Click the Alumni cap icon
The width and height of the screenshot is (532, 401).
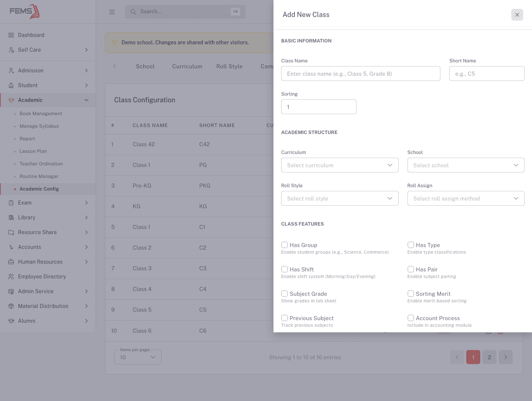click(11, 321)
